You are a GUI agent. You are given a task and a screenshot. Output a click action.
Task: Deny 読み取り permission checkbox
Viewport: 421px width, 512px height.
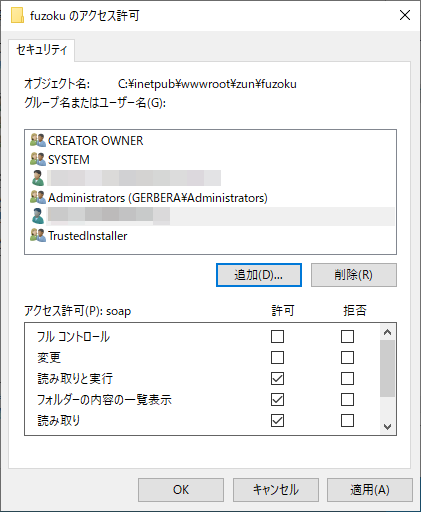(x=347, y=421)
